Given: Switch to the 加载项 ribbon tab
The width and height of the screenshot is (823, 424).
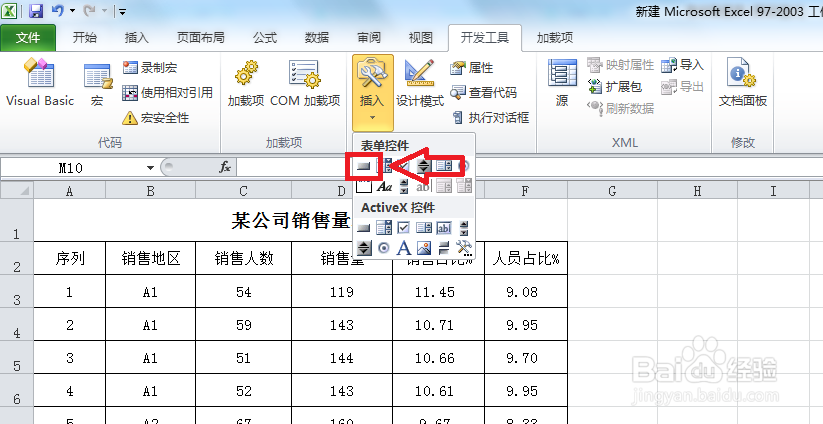Looking at the screenshot, I should click(x=555, y=38).
